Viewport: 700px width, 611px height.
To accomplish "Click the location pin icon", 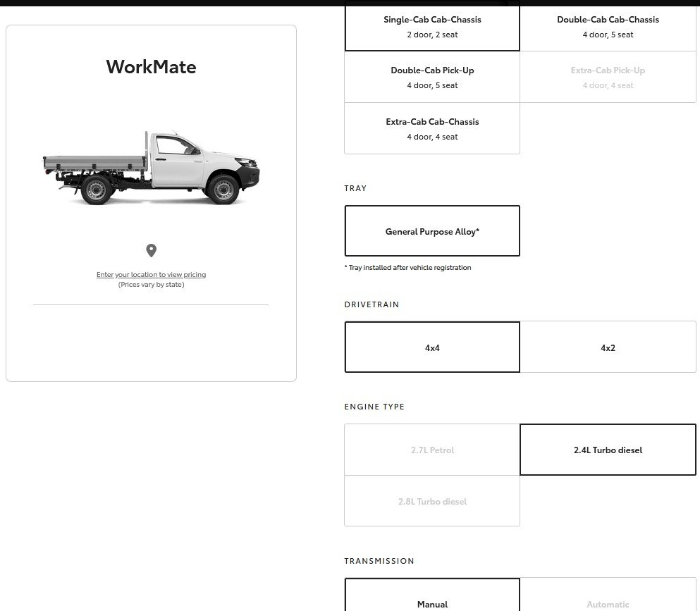I will point(152,250).
